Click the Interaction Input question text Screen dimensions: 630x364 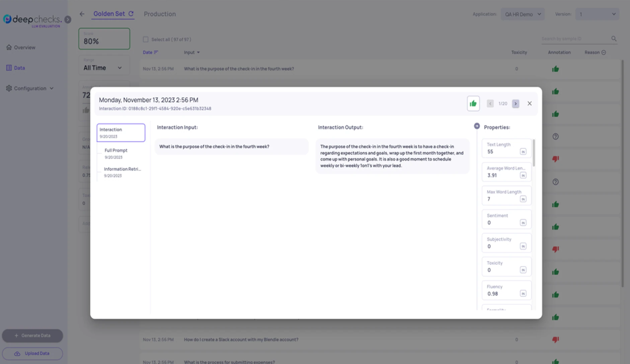pyautogui.click(x=214, y=147)
